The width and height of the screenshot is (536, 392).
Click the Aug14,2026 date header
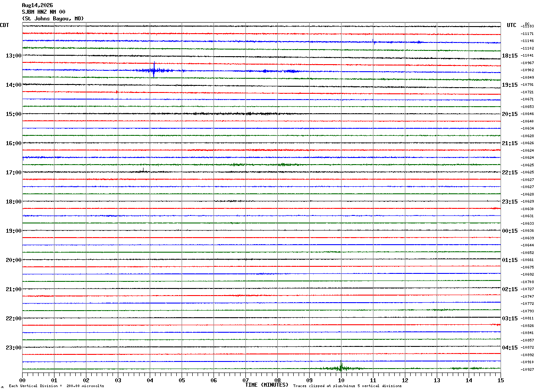[37, 5]
